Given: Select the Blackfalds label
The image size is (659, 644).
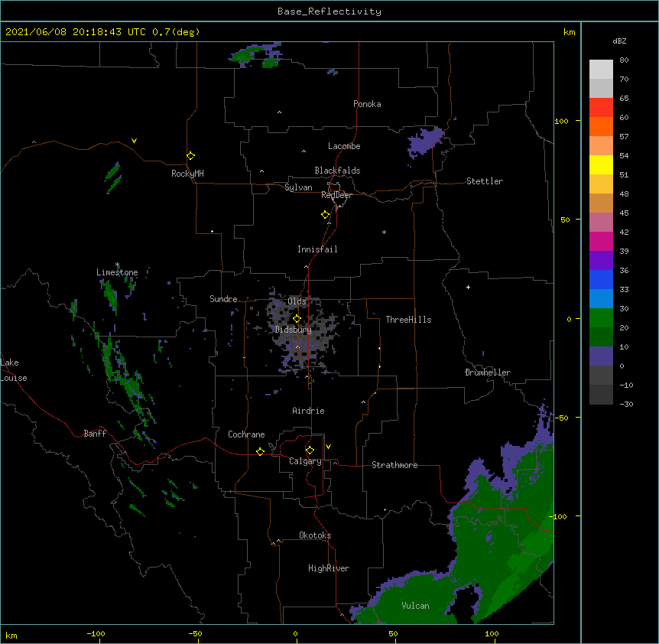Looking at the screenshot, I should (337, 171).
